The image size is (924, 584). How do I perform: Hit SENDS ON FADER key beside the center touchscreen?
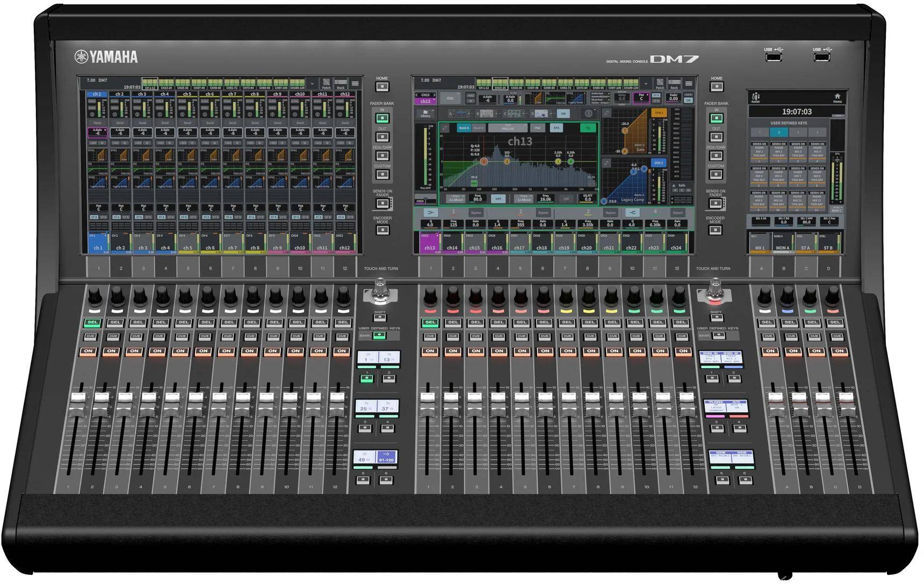pyautogui.click(x=715, y=203)
